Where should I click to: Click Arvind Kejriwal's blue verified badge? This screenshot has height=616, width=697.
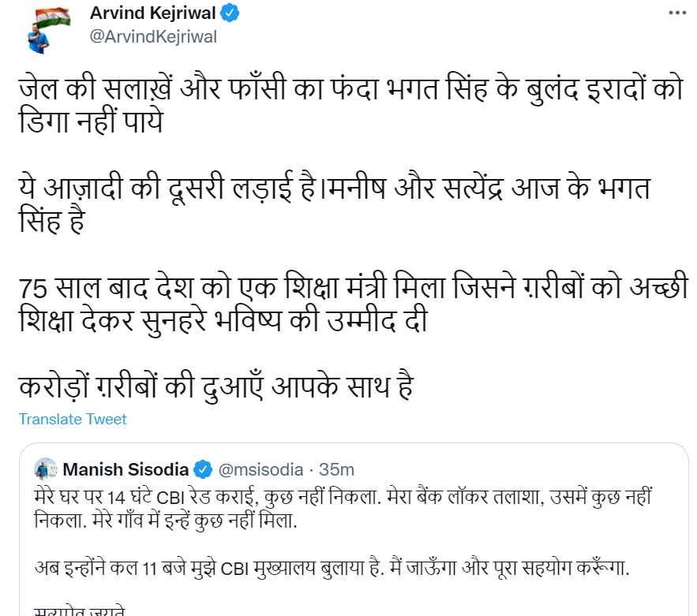(230, 13)
